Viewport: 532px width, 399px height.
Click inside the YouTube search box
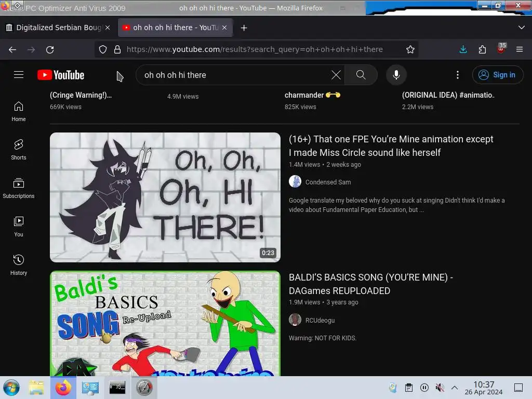[x=234, y=75]
